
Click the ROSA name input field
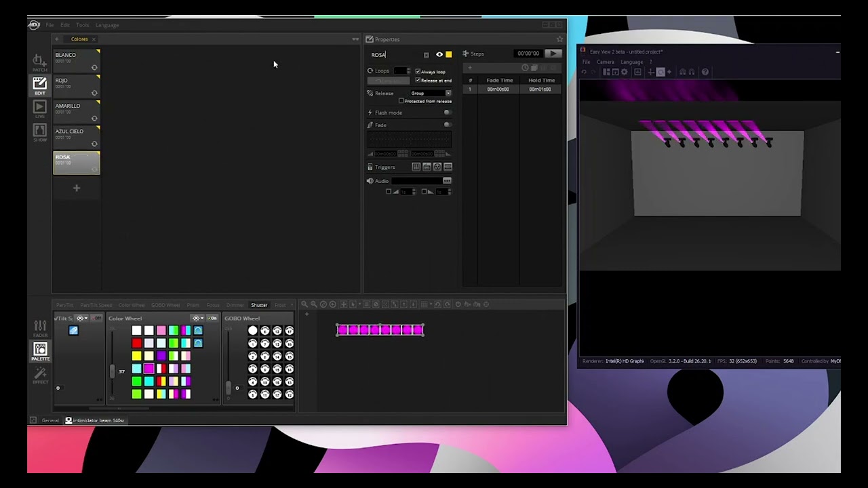[395, 55]
